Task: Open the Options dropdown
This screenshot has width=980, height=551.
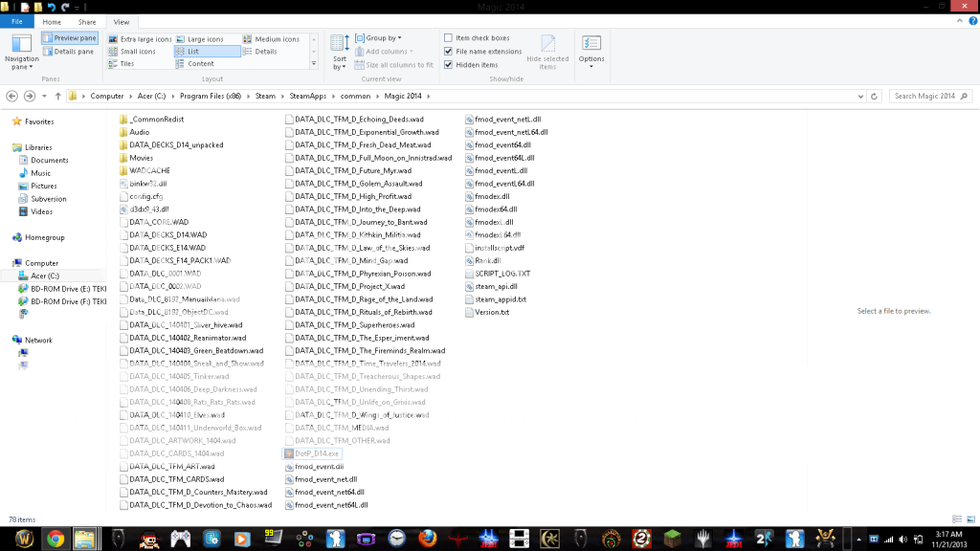Action: pyautogui.click(x=591, y=53)
